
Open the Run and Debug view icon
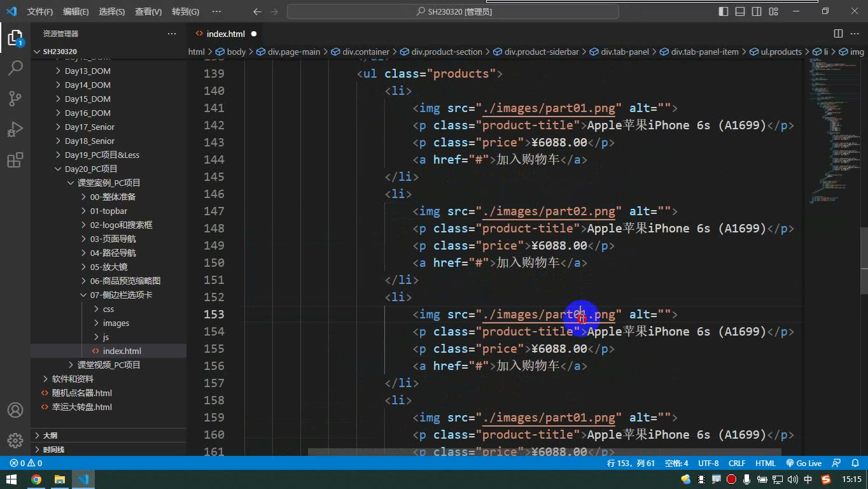15,129
